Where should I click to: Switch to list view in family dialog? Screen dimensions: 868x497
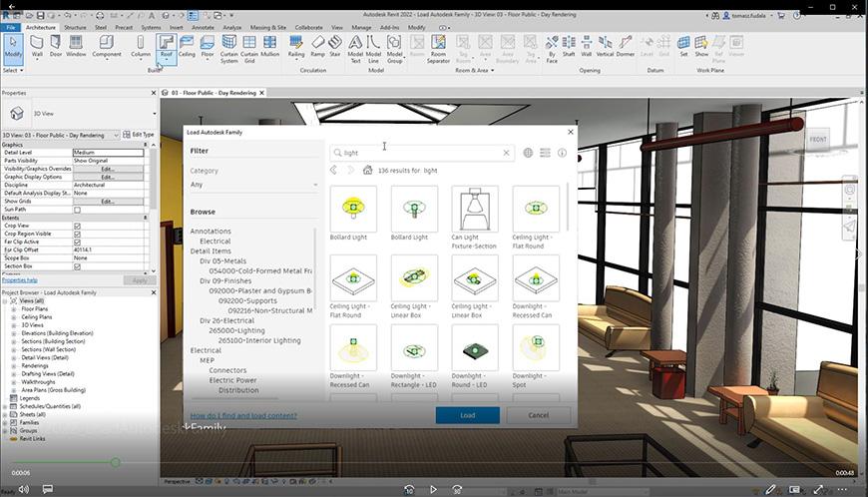pyautogui.click(x=546, y=153)
